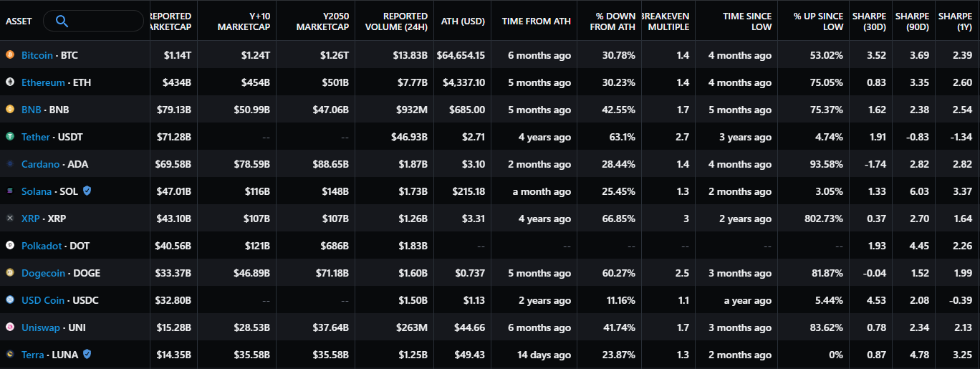Click the Bitcoin coin logo icon
Image resolution: width=980 pixels, height=369 pixels.
[x=10, y=55]
